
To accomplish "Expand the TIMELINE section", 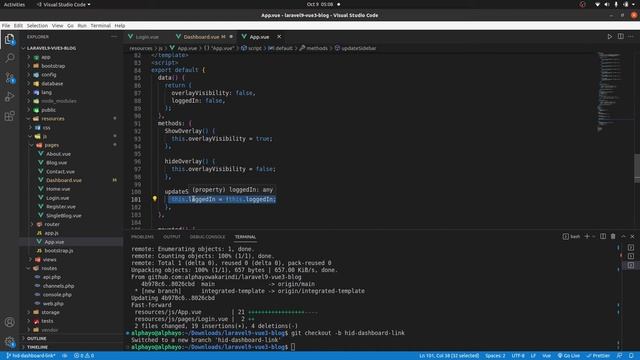I will tap(37, 347).
